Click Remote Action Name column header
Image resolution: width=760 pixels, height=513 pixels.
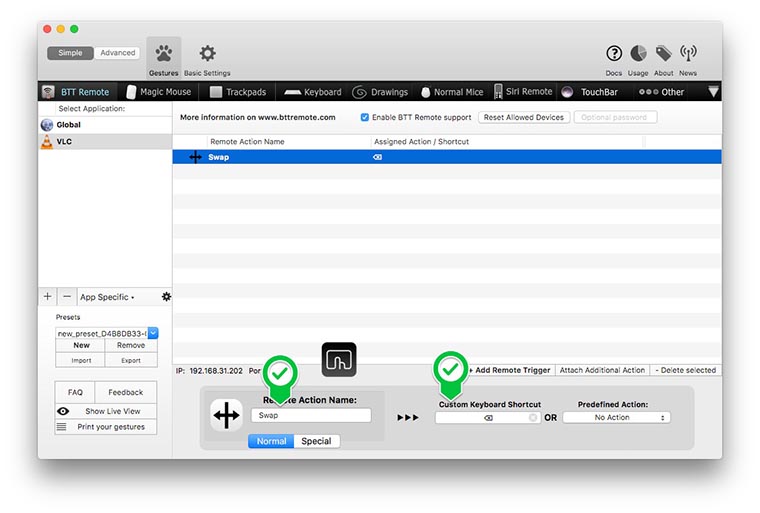[247, 142]
